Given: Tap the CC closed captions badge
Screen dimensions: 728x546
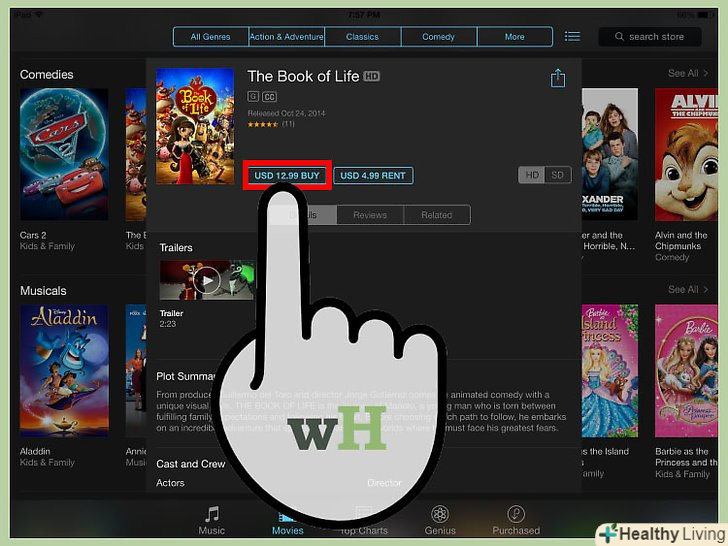Looking at the screenshot, I should (269, 97).
